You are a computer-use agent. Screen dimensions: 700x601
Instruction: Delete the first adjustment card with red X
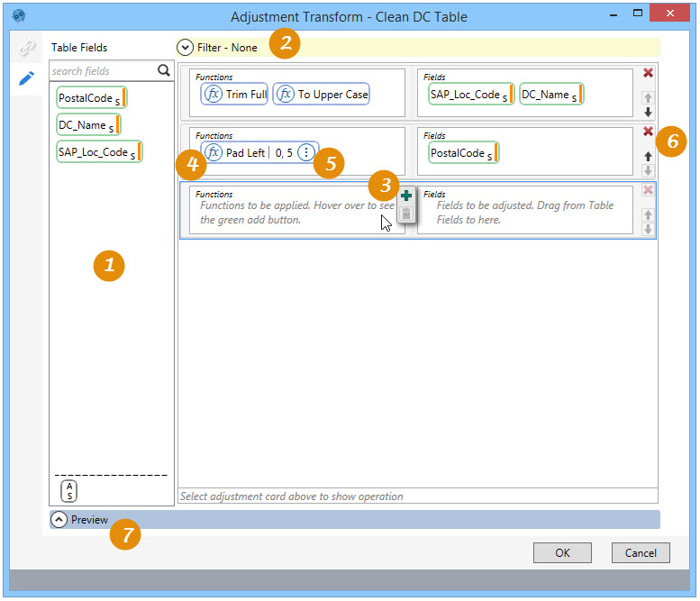pyautogui.click(x=648, y=73)
